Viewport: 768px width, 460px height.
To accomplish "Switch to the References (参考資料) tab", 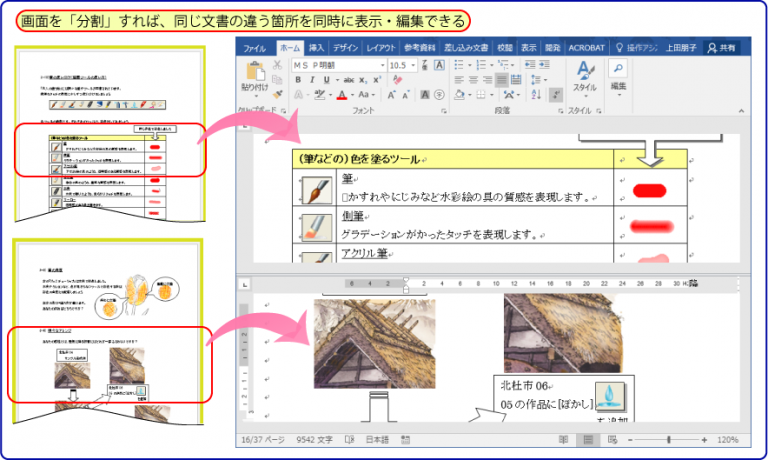I will (420, 48).
